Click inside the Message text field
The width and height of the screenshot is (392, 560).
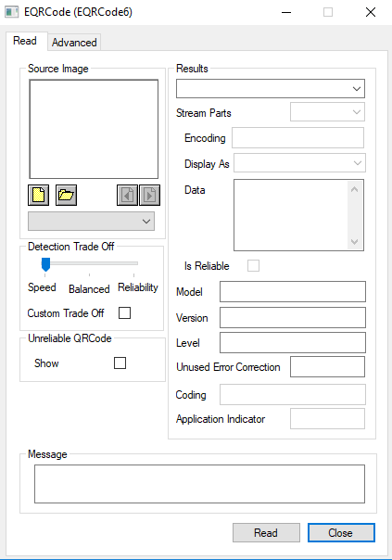(199, 484)
